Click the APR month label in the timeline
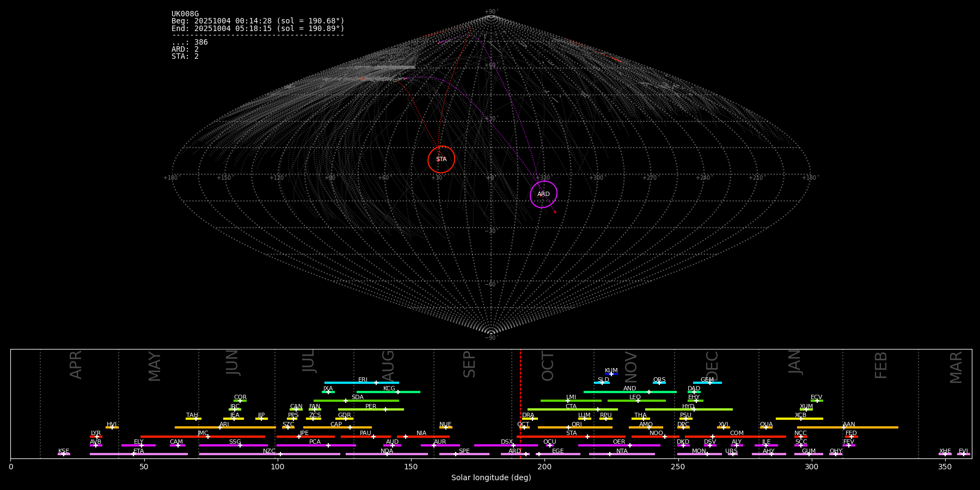Viewport: 980px width, 490px height. [x=76, y=365]
